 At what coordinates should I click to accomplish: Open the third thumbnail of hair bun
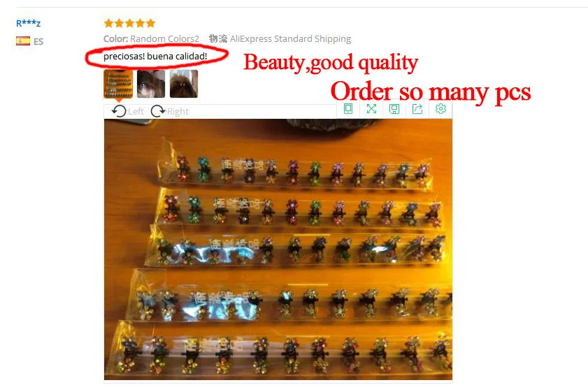pos(184,84)
